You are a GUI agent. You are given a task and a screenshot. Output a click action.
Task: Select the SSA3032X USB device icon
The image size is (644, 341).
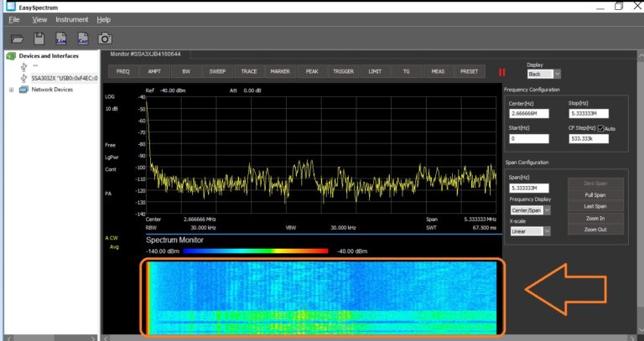[x=24, y=77]
